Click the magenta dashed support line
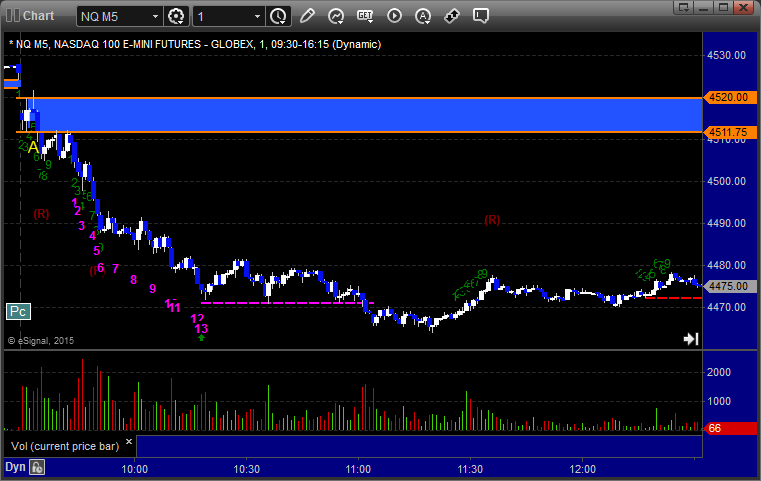Image resolution: width=761 pixels, height=481 pixels. 287,303
